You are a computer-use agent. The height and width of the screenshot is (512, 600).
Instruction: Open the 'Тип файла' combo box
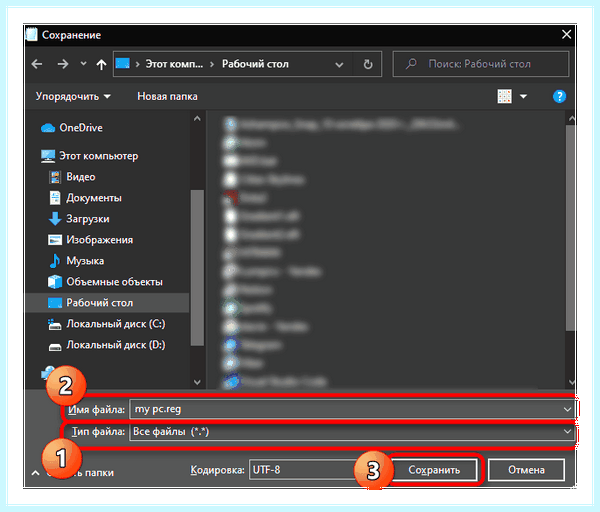(x=351, y=432)
